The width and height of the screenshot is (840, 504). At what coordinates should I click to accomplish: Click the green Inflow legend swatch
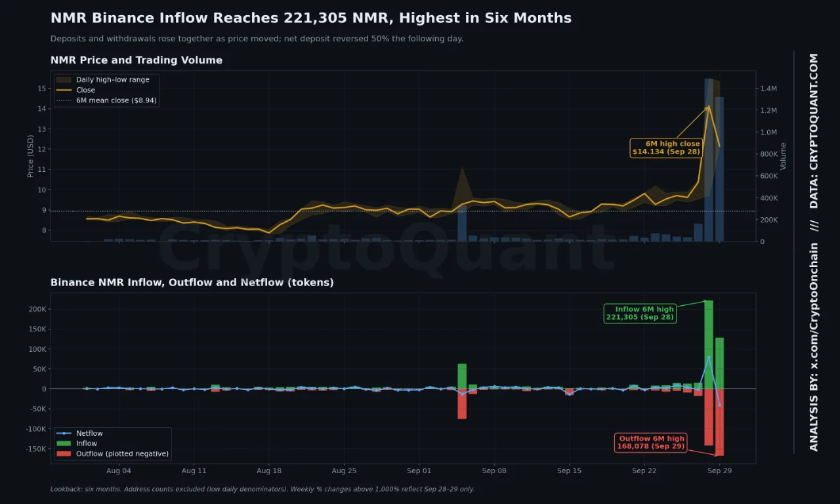click(x=64, y=444)
